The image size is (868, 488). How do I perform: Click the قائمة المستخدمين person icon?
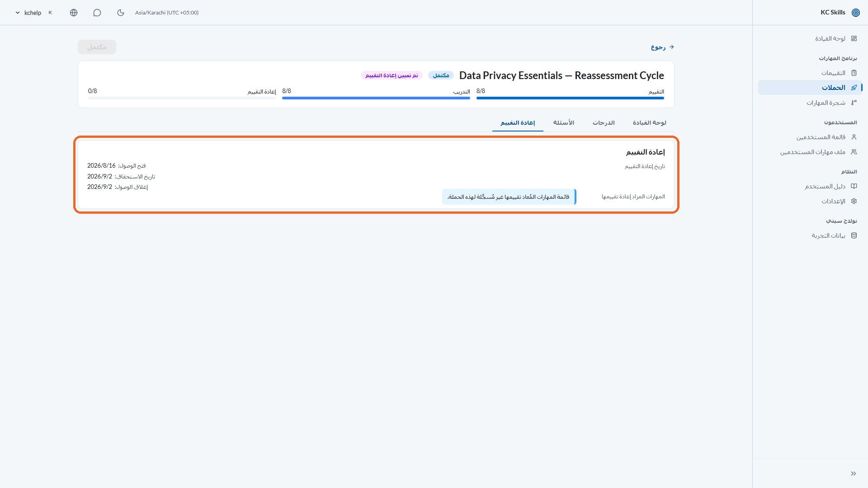pos(854,137)
